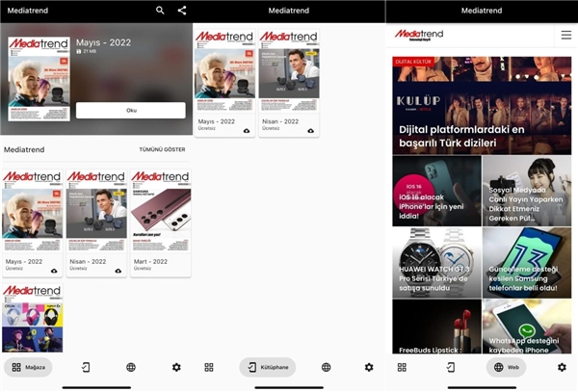The height and width of the screenshot is (392, 578).
Task: Open the Mayıs - 2022 cover in the library screen
Action: pyautogui.click(x=224, y=70)
